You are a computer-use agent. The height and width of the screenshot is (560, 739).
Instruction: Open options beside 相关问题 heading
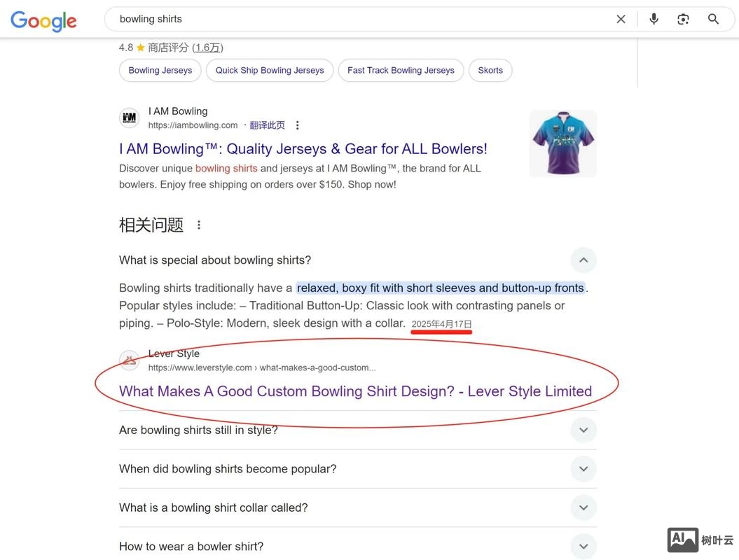[x=199, y=225]
